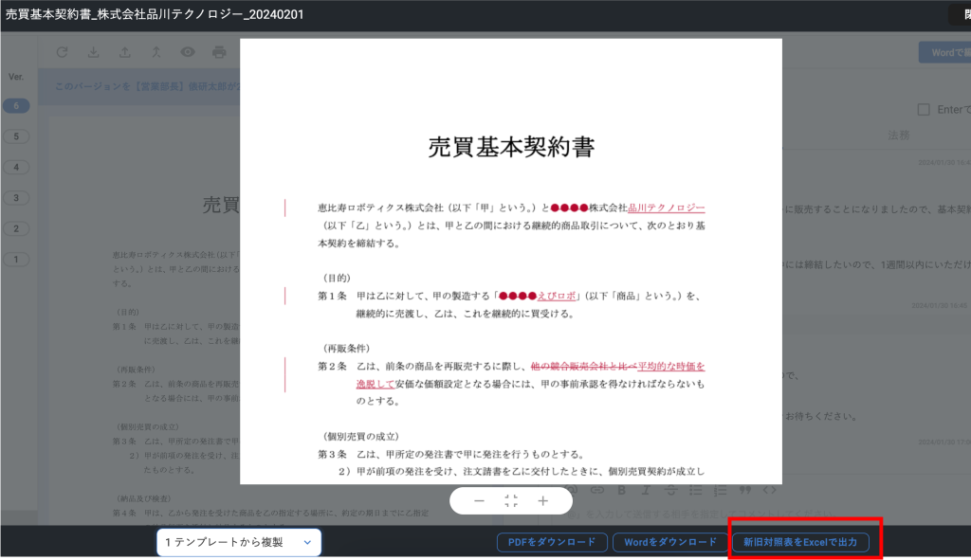Check the Enter checkbox in comment panel

pos(924,110)
